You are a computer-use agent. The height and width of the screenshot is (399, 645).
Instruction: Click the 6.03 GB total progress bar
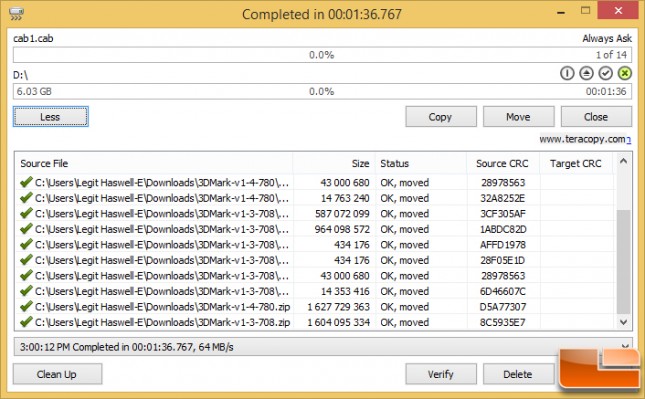322,91
